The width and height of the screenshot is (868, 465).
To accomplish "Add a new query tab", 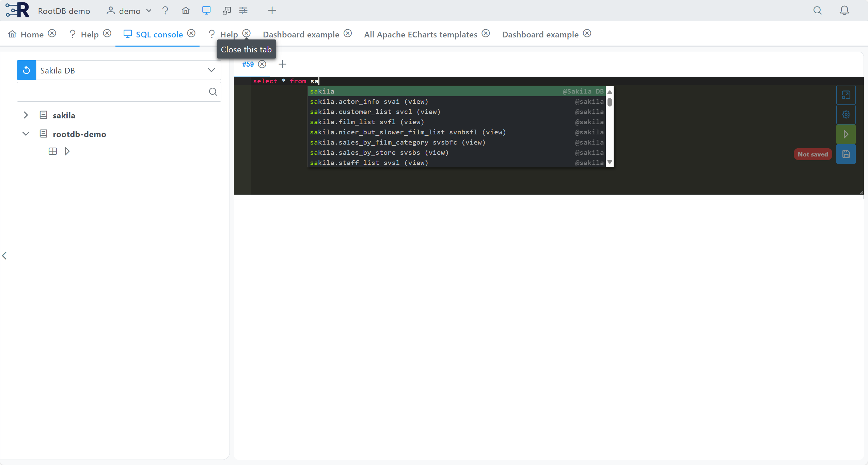I will pyautogui.click(x=282, y=64).
